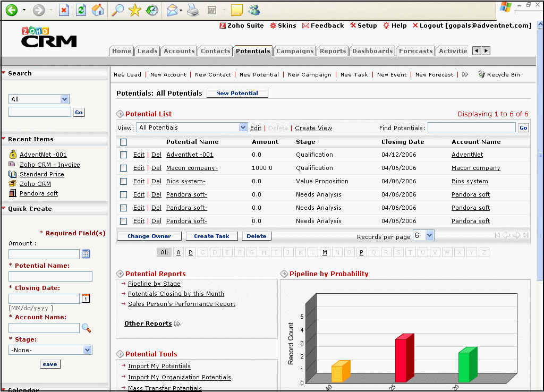Collapse the Recent Items sidebar section
The image size is (544, 392).
pyautogui.click(x=4, y=139)
